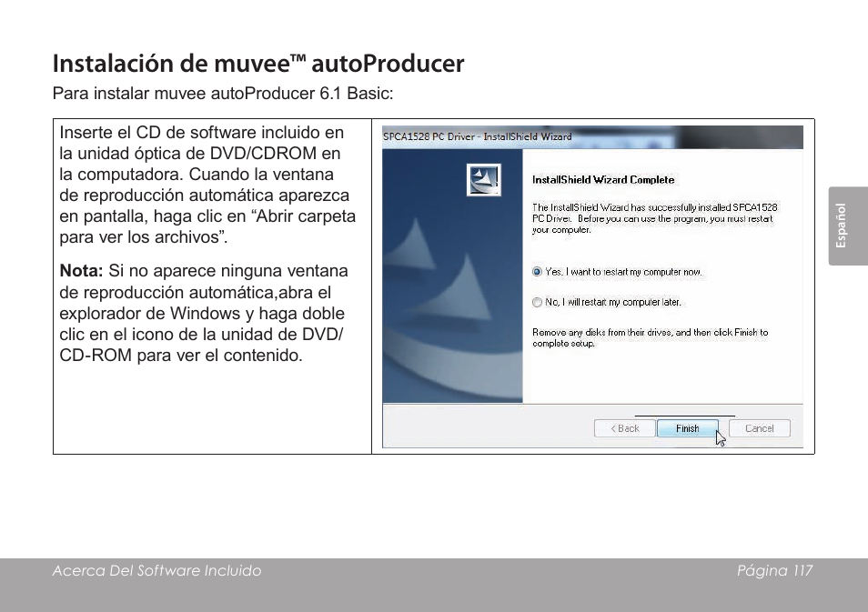The image size is (868, 612).
Task: Click the InstallShield installer icon
Action: [484, 179]
